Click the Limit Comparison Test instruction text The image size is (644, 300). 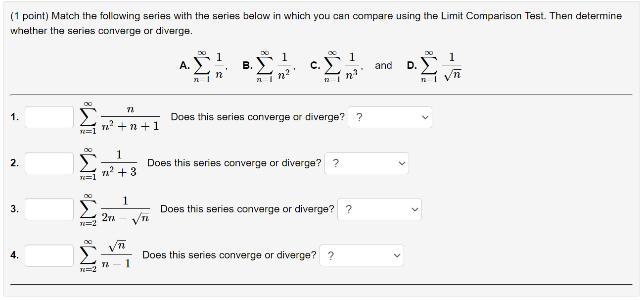316,23
